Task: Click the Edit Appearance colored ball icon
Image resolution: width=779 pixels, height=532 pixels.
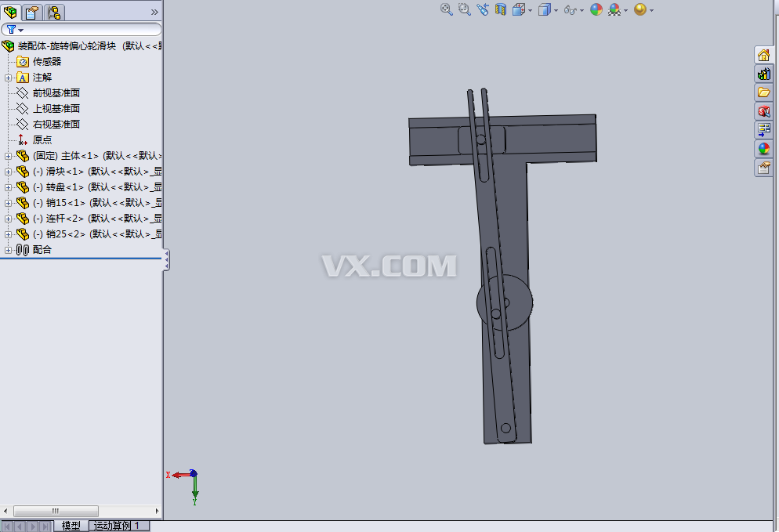Action: click(598, 9)
